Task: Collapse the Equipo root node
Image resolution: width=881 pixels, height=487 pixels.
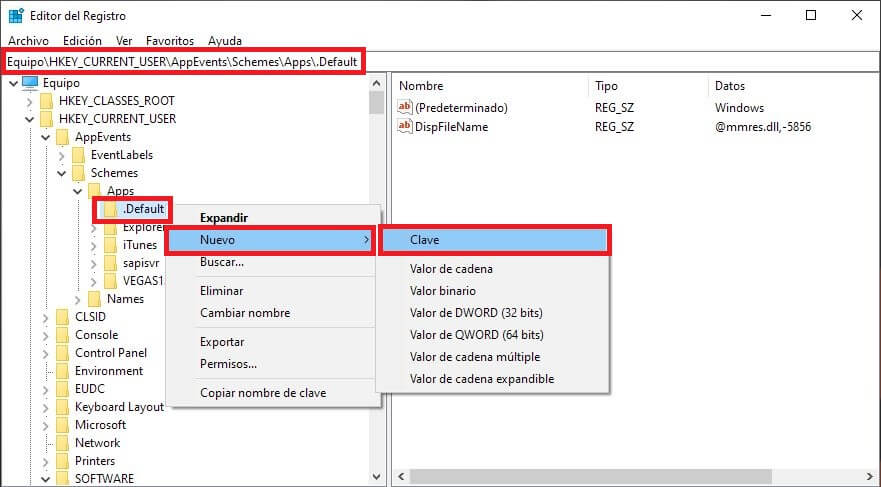Action: point(13,83)
